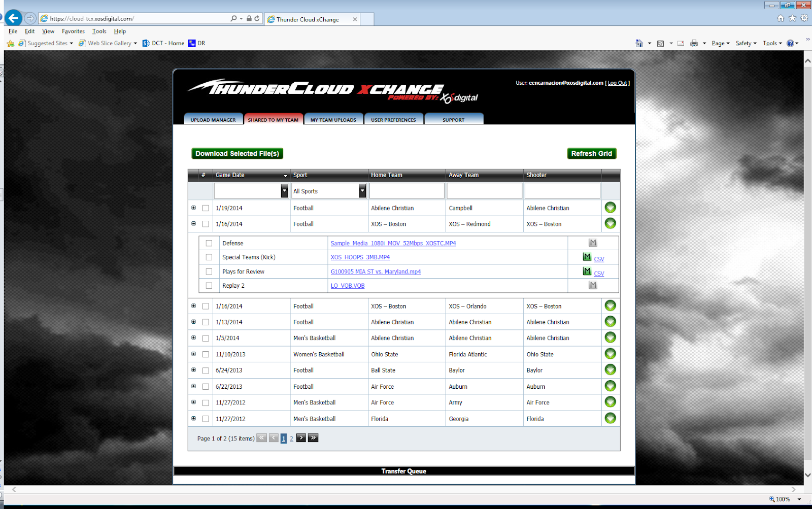Image resolution: width=812 pixels, height=509 pixels.
Task: Click the Home Team filter input
Action: pyautogui.click(x=407, y=191)
